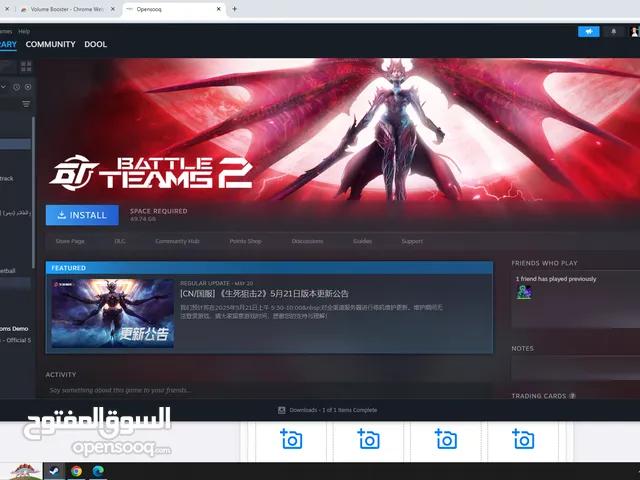
Task: Open the Community Hub link
Action: 177,241
